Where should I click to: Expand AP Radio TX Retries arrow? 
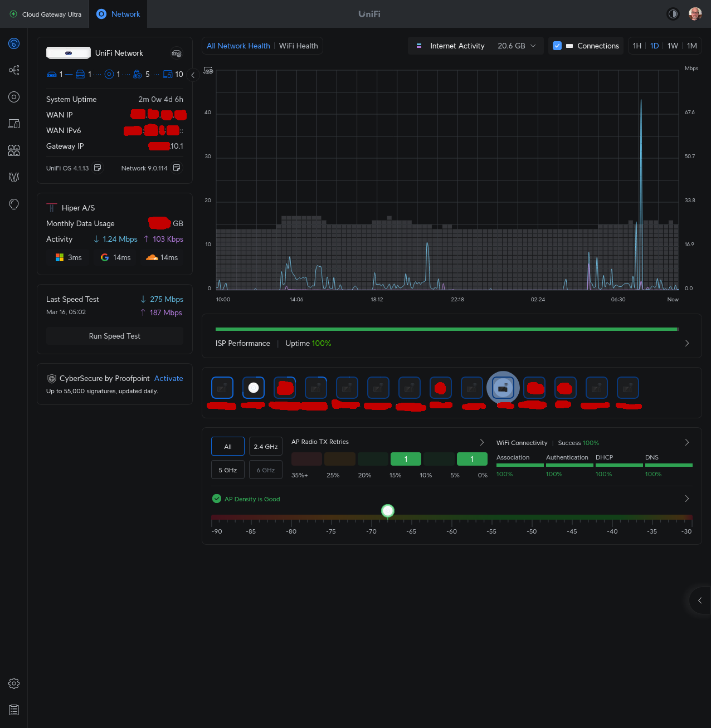482,442
